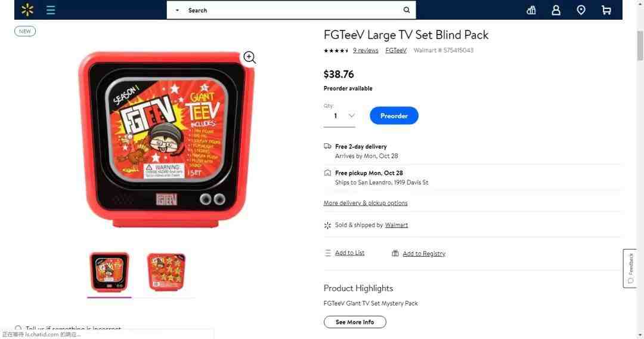Click the Walmart spark logo
The height and width of the screenshot is (339, 644).
click(27, 10)
